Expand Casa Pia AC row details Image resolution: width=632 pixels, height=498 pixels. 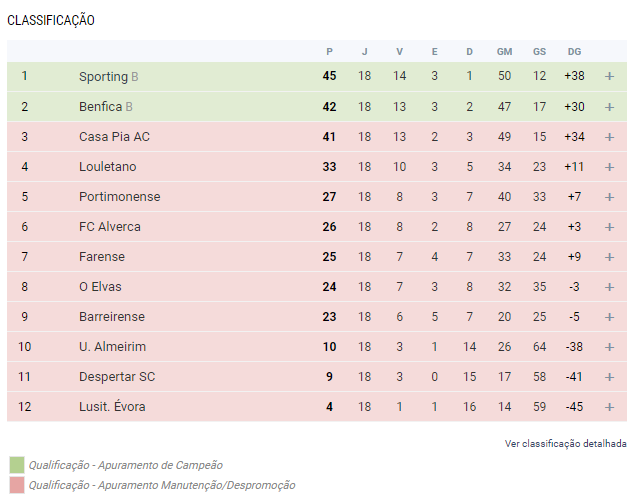[x=609, y=137]
